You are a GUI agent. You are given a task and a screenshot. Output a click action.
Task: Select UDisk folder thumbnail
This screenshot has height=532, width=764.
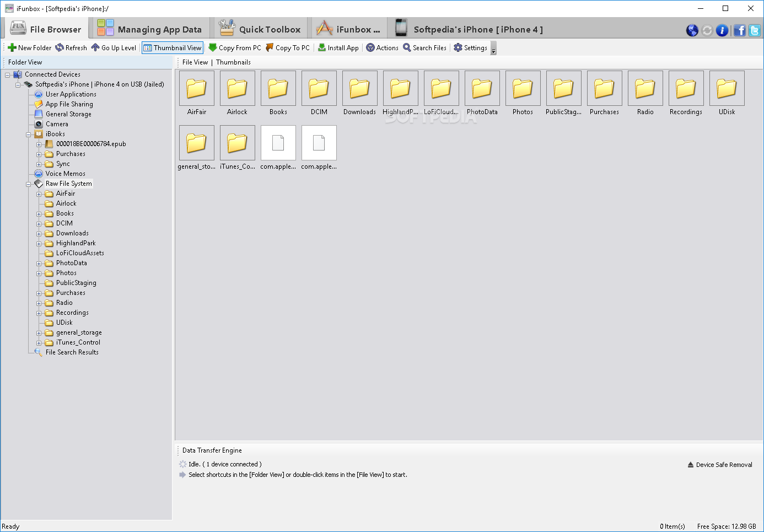click(727, 88)
